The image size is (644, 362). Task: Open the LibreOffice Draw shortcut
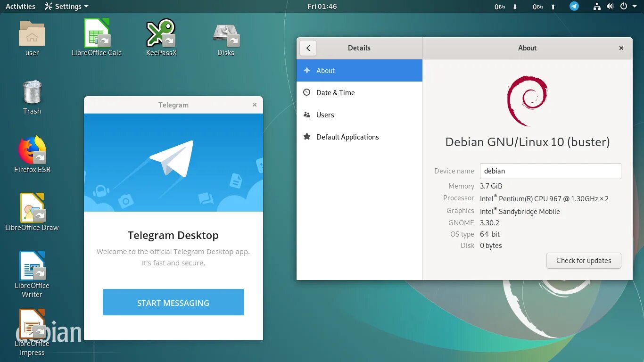[32, 208]
